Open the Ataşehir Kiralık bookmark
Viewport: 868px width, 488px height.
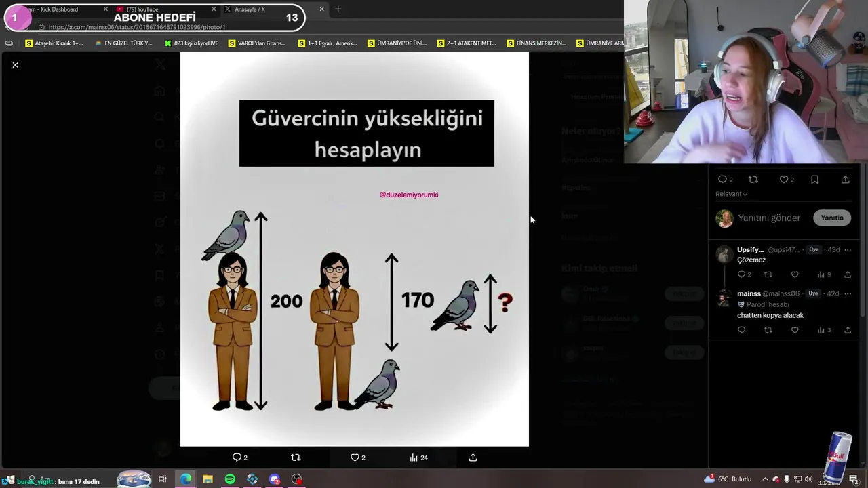pos(54,43)
